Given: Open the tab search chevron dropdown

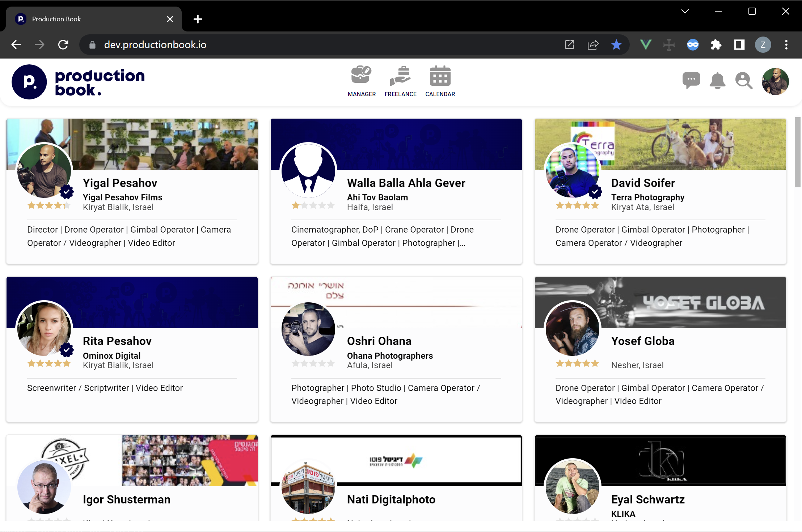Looking at the screenshot, I should pos(685,11).
